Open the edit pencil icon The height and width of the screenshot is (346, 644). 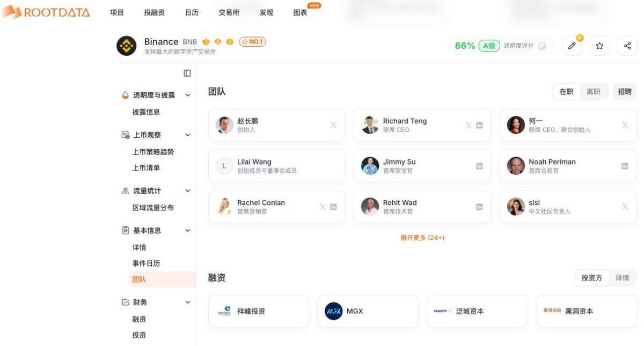click(572, 46)
